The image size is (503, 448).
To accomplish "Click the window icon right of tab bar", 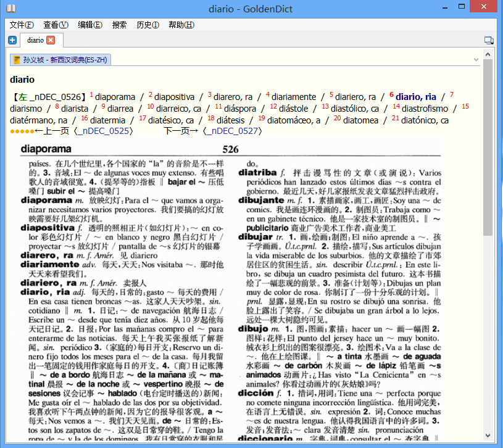I will (x=489, y=40).
